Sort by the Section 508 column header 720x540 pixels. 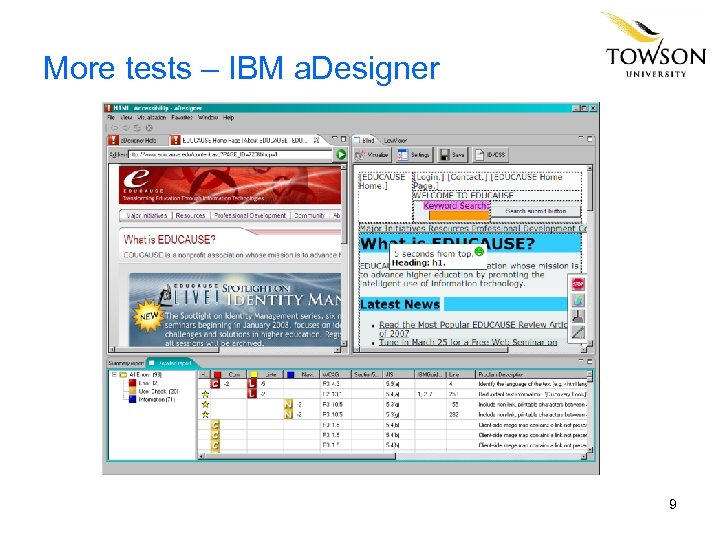coord(367,375)
